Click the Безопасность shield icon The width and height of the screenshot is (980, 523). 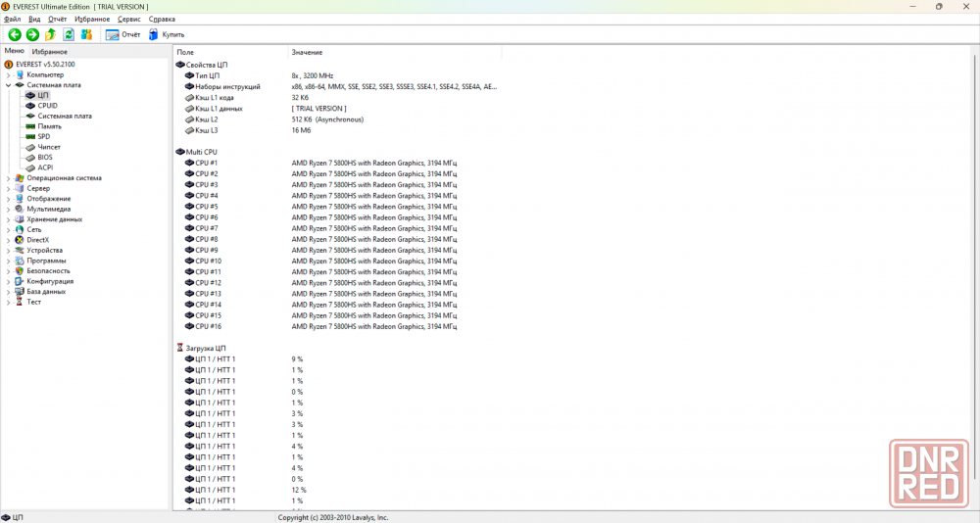coord(20,271)
